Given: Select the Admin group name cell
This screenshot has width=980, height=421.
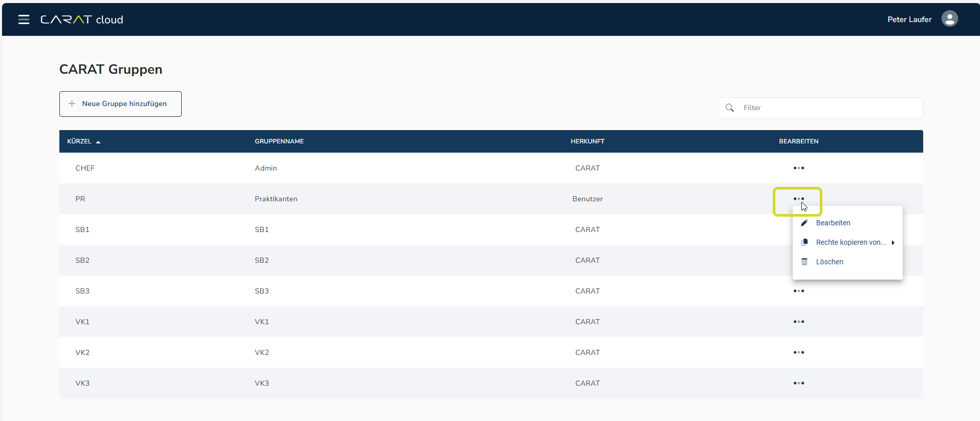Looking at the screenshot, I should tap(266, 168).
